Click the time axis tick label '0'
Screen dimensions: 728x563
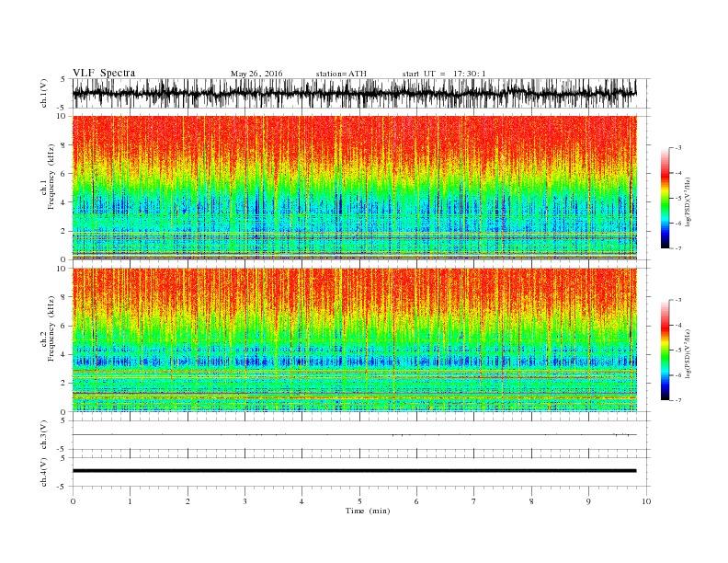coord(73,501)
